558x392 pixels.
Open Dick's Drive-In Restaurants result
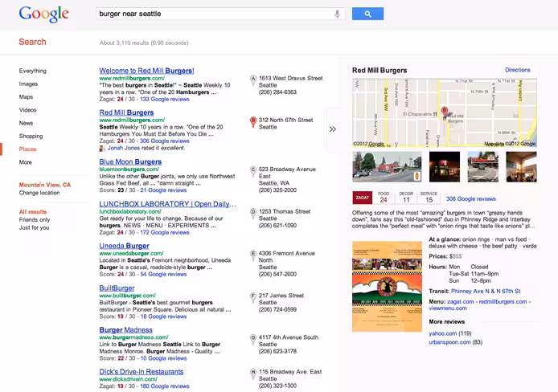(x=142, y=372)
